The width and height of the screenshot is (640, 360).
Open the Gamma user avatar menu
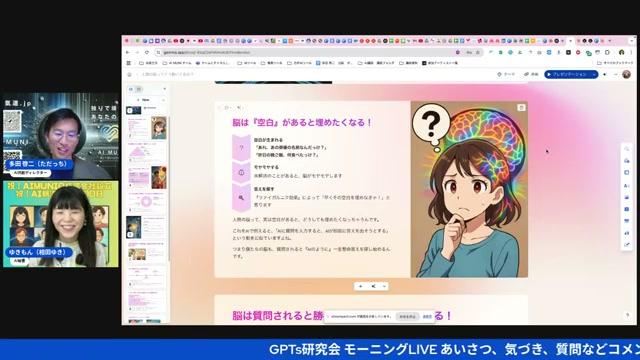627,74
